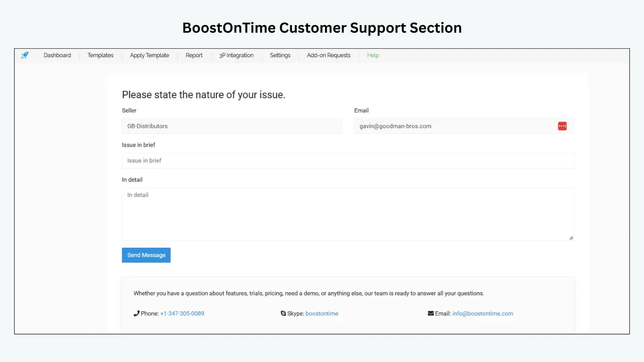
Task: Click the heading 'Please state the nature of your issue.'
Action: coord(204,95)
